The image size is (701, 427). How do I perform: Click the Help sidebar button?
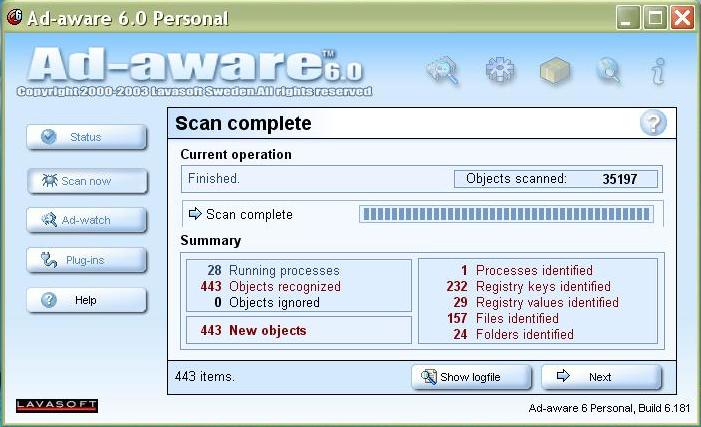pos(86,300)
